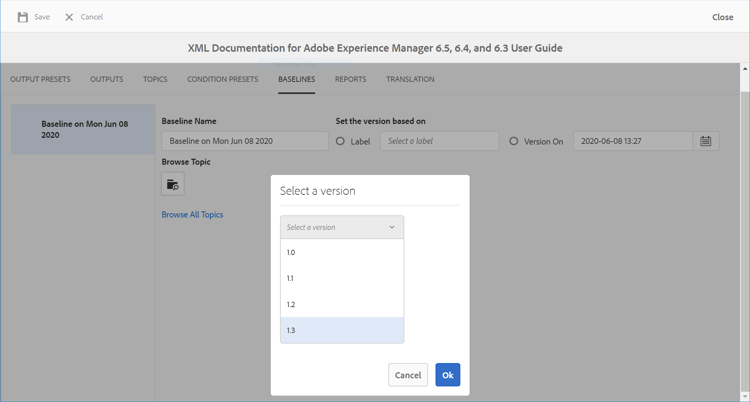Open the calendar date picker icon
Screen dimensions: 750x402
[706, 141]
